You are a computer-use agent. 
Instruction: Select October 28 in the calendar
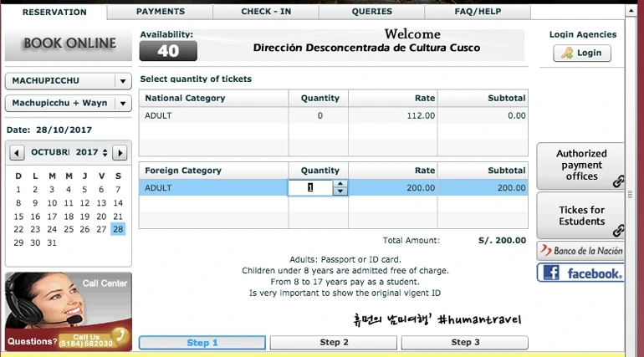click(x=118, y=229)
